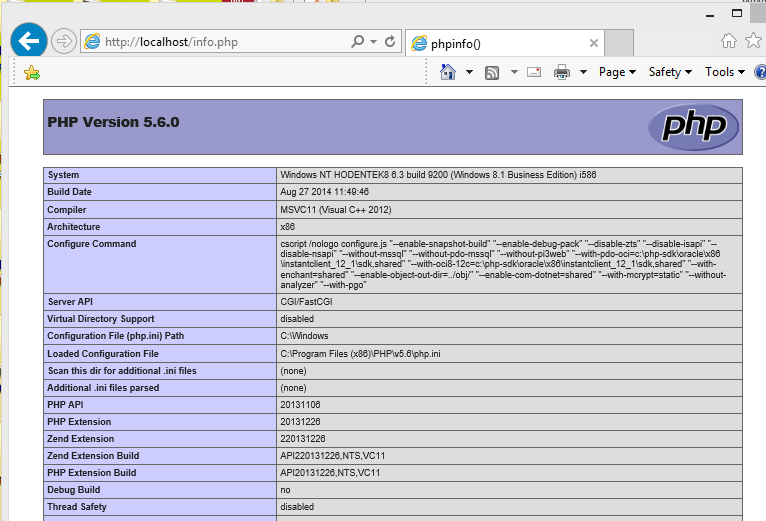Open a new blank tab
This screenshot has height=521, width=766.
619,43
